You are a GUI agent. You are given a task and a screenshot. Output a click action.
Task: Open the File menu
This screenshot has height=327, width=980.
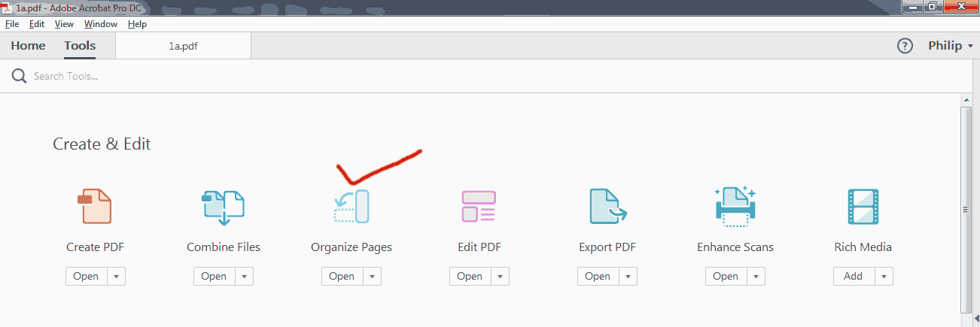12,24
